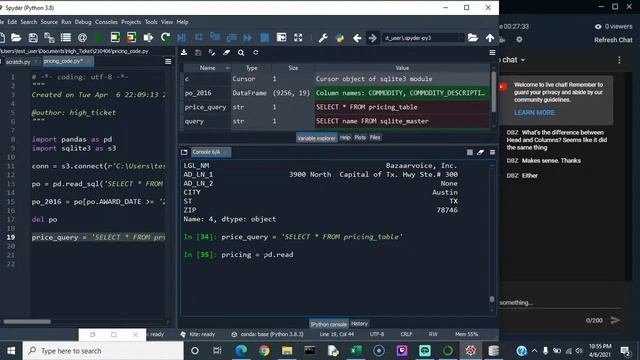This screenshot has width=640, height=360.
Task: Change to the parent directory
Action: click(490, 38)
